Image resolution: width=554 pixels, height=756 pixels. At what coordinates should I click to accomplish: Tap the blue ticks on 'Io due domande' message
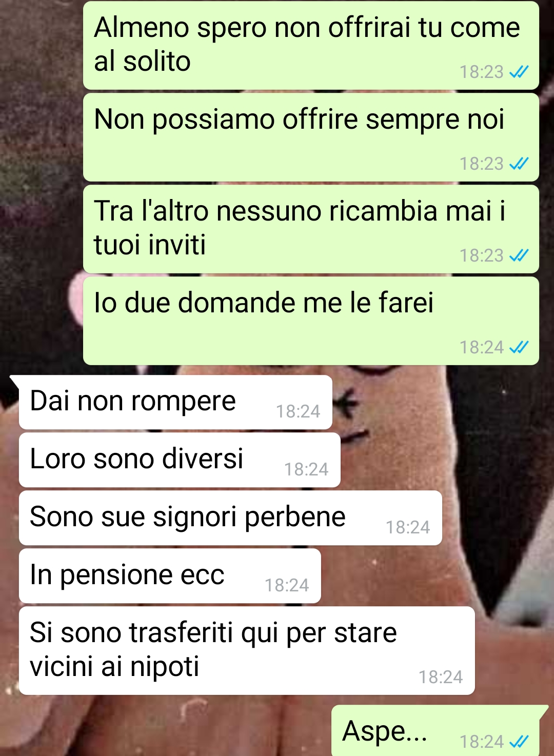coord(519,348)
